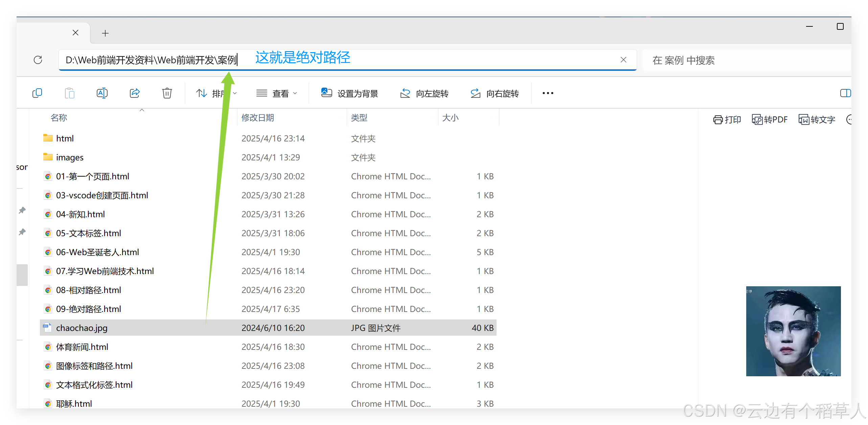Click the copy icon in toolbar

pyautogui.click(x=37, y=93)
